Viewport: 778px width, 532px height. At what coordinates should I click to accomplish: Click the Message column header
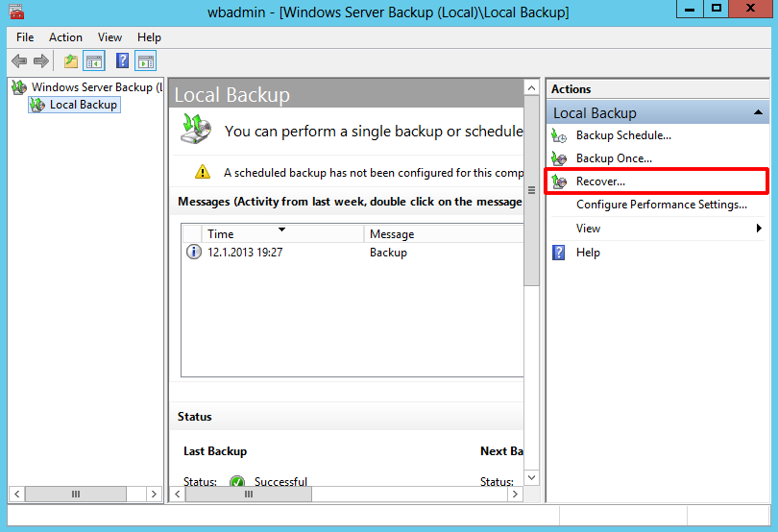click(444, 233)
